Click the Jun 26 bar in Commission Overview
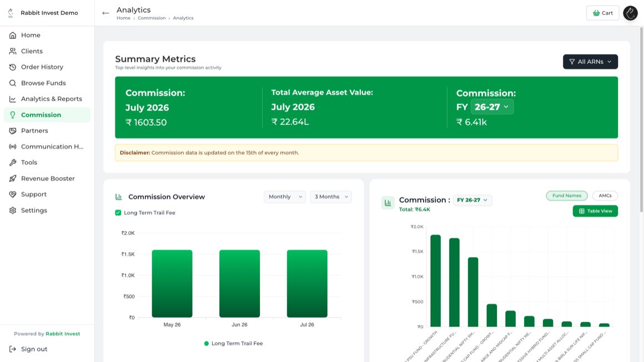The width and height of the screenshot is (644, 362). (239, 284)
